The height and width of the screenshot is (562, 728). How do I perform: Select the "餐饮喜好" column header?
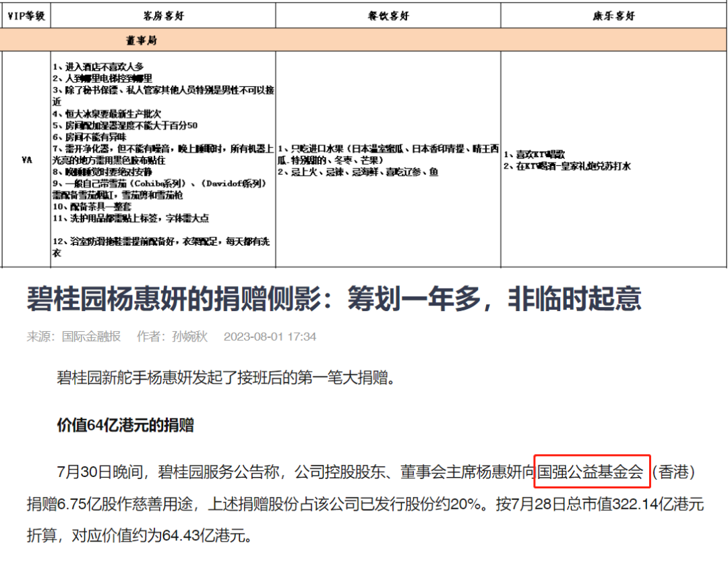pyautogui.click(x=388, y=16)
